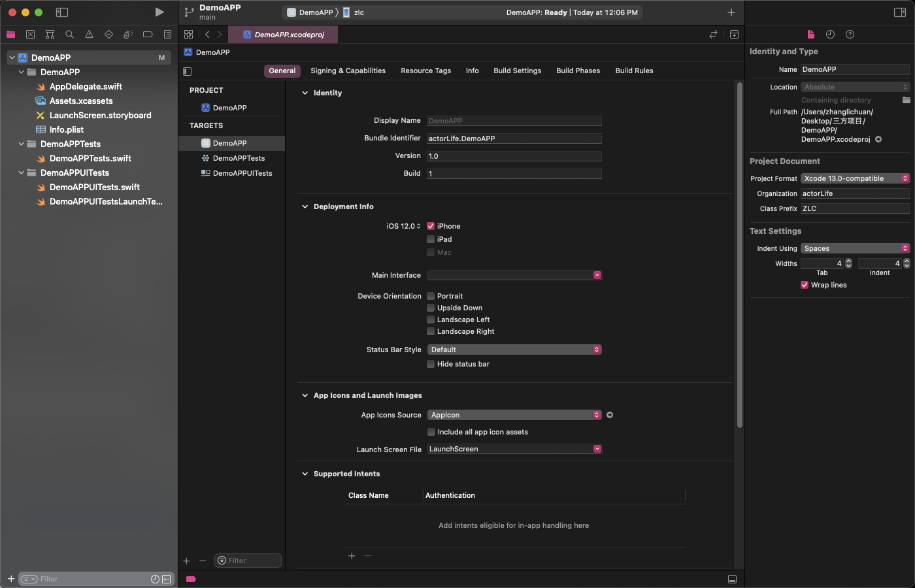The image size is (915, 588).
Task: Hide the project and targets list
Action: [x=188, y=71]
